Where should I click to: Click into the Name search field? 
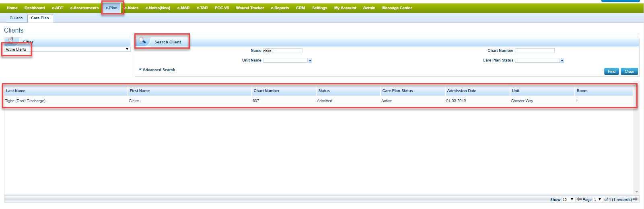pos(282,51)
